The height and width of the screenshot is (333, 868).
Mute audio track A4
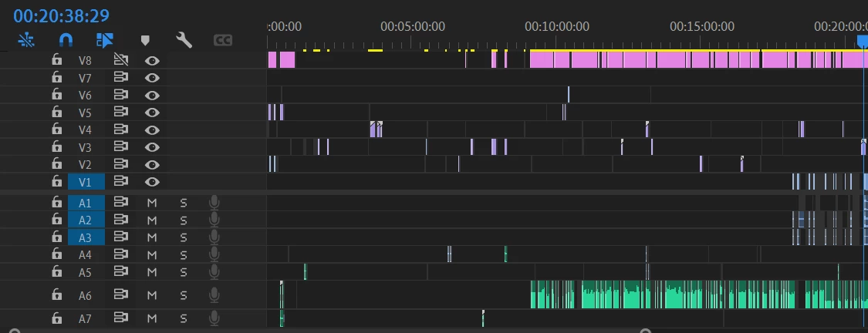[x=152, y=255]
